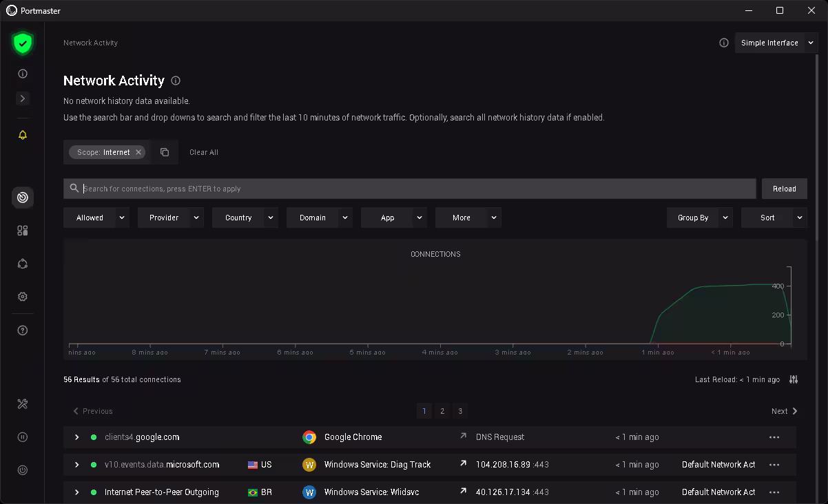Click the IP address 40.126.17.134
The height and width of the screenshot is (504, 828).
(x=503, y=492)
